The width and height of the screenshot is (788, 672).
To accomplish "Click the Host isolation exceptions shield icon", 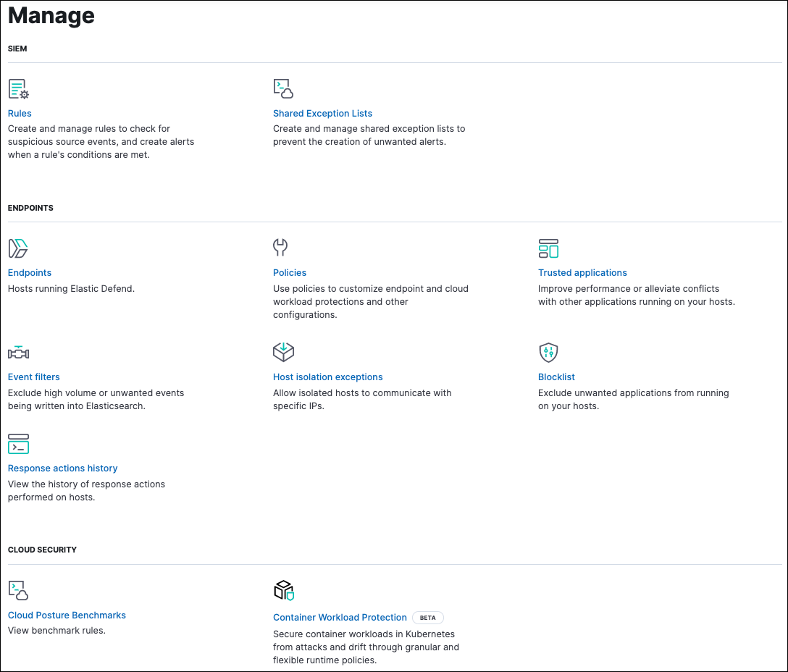I will click(283, 352).
